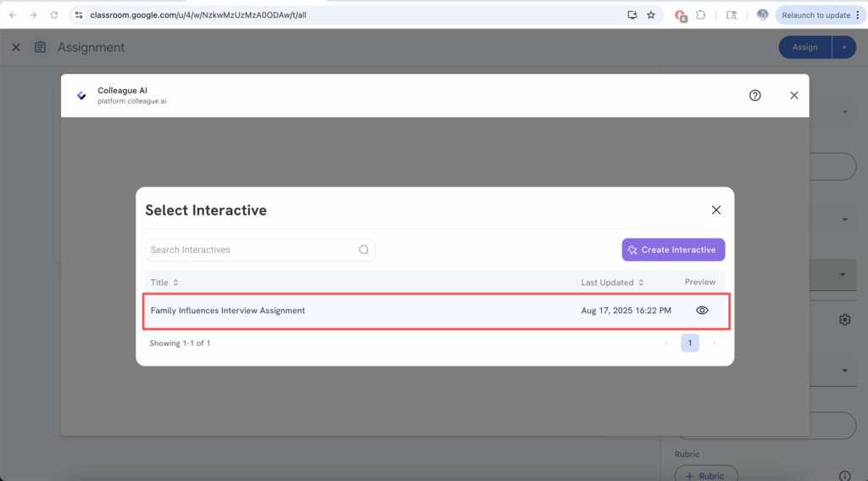Click the Create Interactive button
This screenshot has width=868, height=481.
pos(673,250)
